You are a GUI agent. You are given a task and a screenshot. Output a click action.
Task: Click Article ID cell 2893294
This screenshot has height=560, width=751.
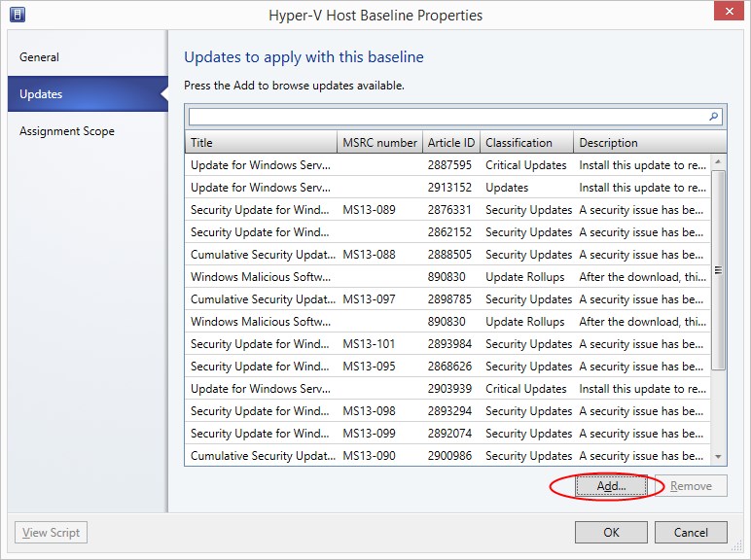coord(449,410)
